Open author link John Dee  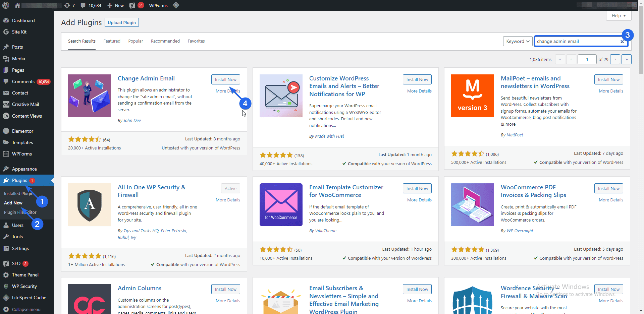132,120
